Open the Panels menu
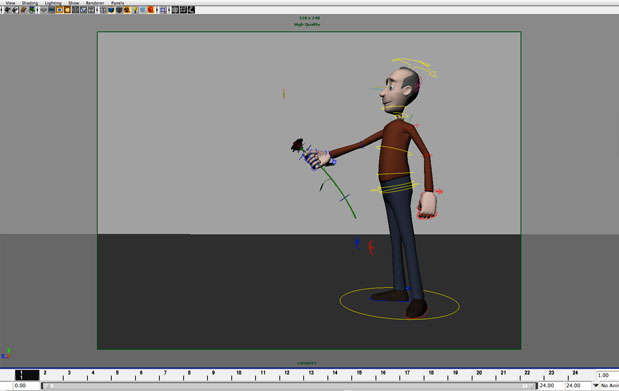Viewport: 619px width, 391px height. tap(118, 3)
